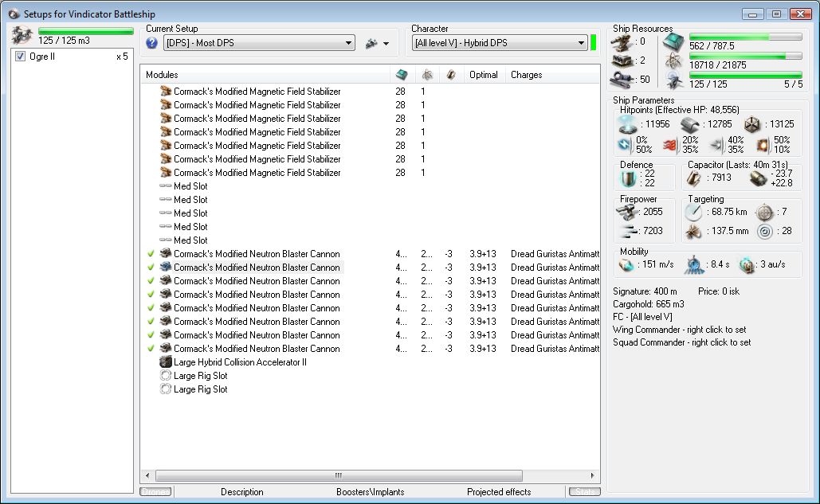820x504 pixels.
Task: Click the turret DPS icon beside 2055
Action: point(628,212)
